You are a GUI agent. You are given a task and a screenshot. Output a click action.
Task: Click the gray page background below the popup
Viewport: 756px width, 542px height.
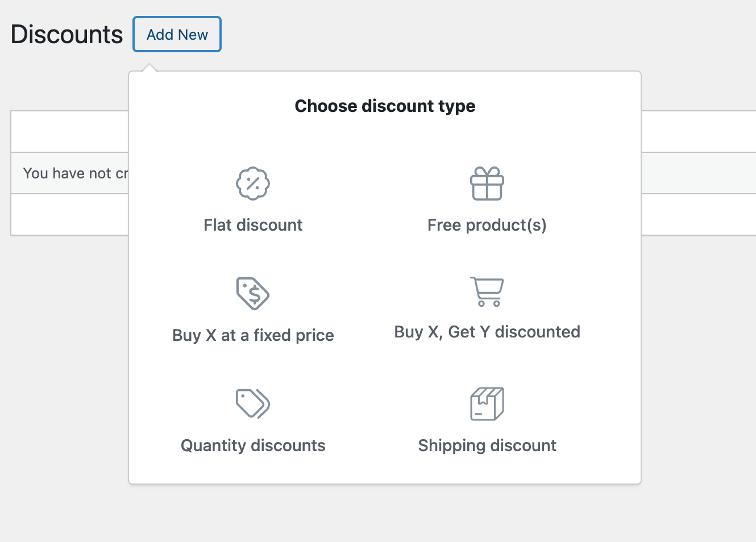(385, 513)
